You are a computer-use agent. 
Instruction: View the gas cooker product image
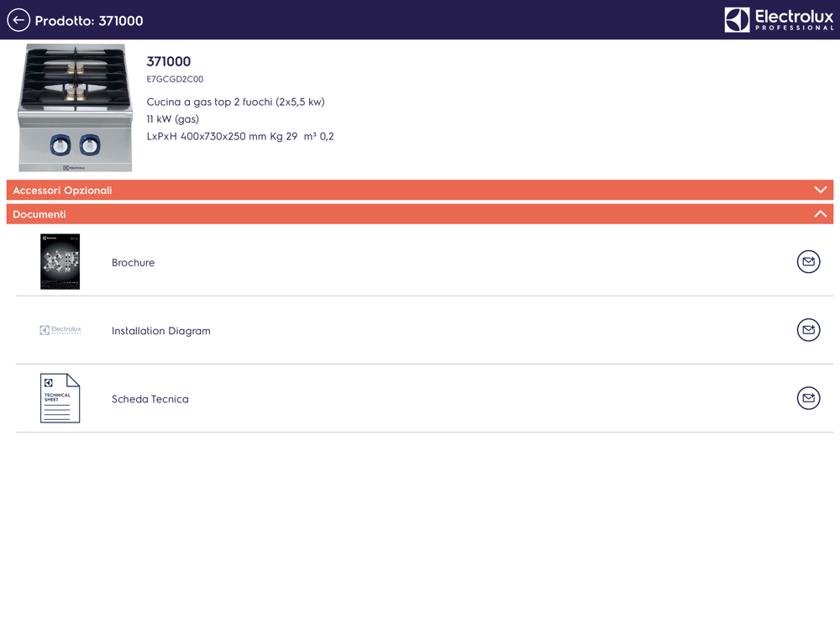coord(76,108)
